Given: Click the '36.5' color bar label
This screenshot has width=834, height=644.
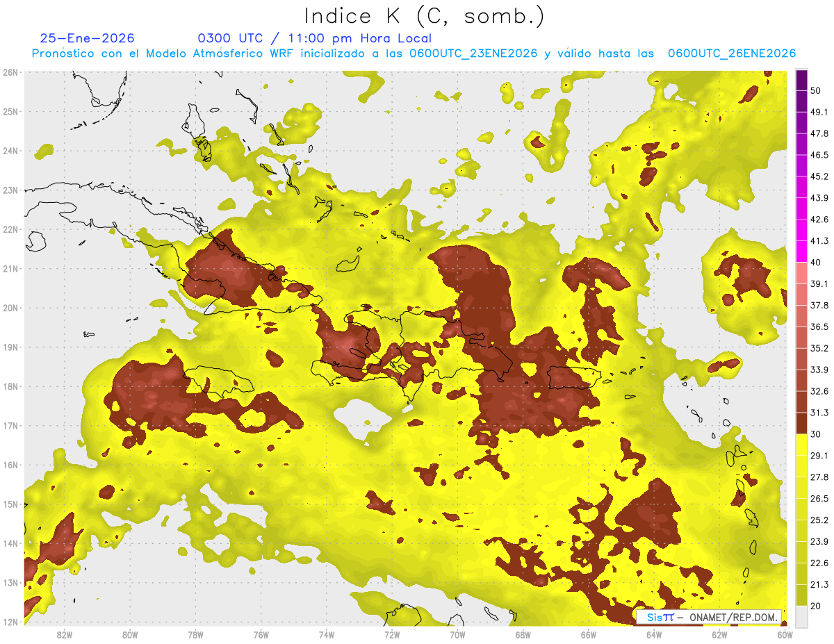Looking at the screenshot, I should coord(819,327).
